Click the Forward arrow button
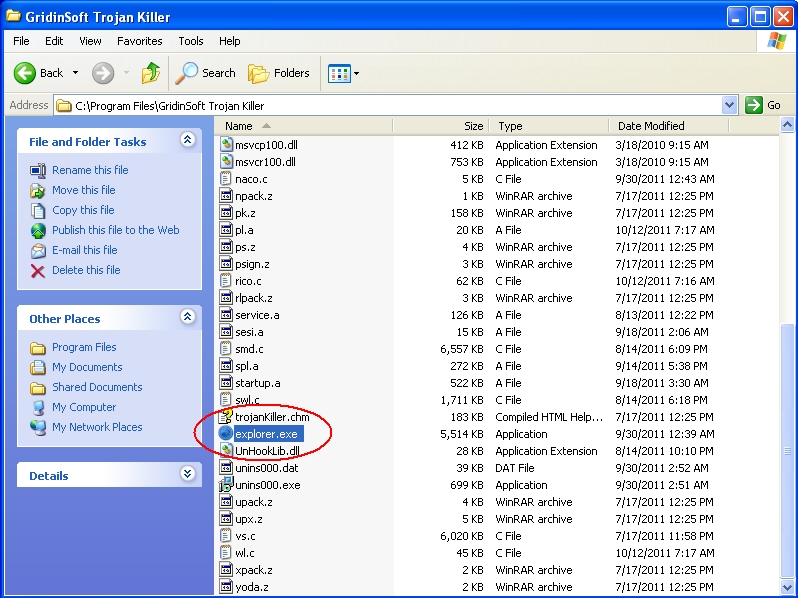This screenshot has height=598, width=798. [x=103, y=73]
